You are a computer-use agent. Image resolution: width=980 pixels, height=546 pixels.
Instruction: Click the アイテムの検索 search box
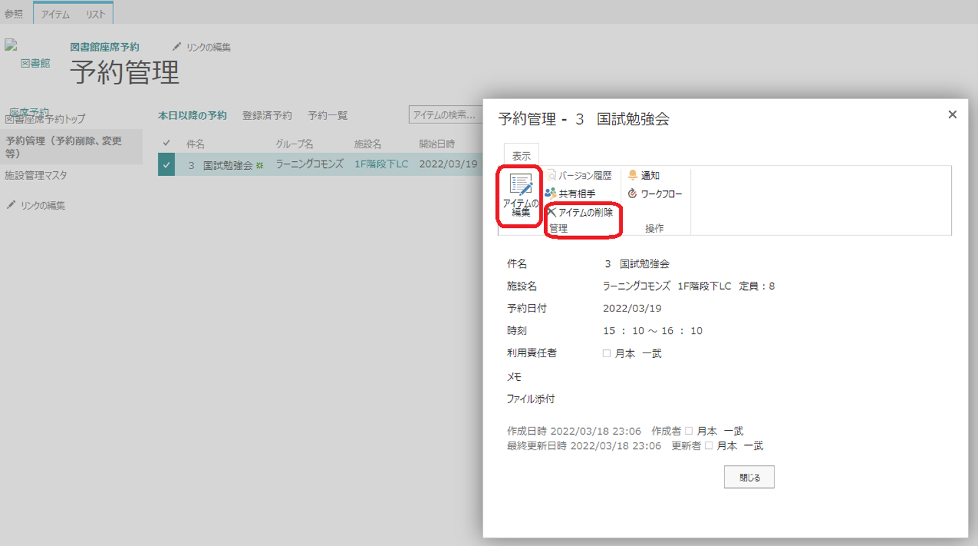(445, 115)
